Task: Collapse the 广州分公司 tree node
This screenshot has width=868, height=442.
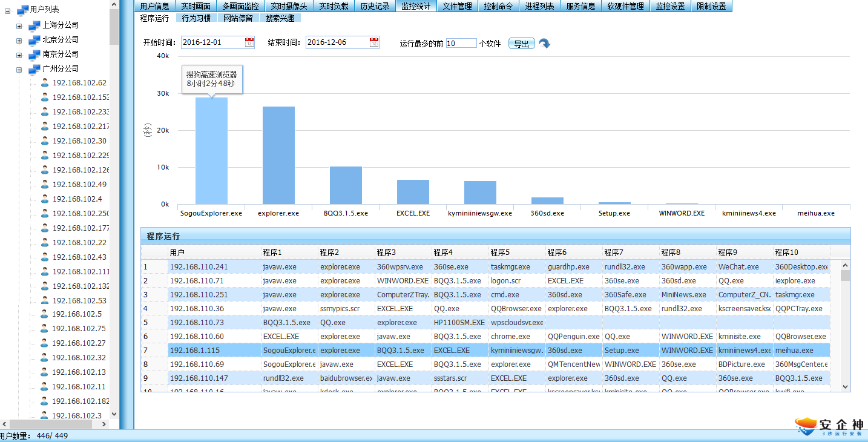Action: [x=19, y=70]
